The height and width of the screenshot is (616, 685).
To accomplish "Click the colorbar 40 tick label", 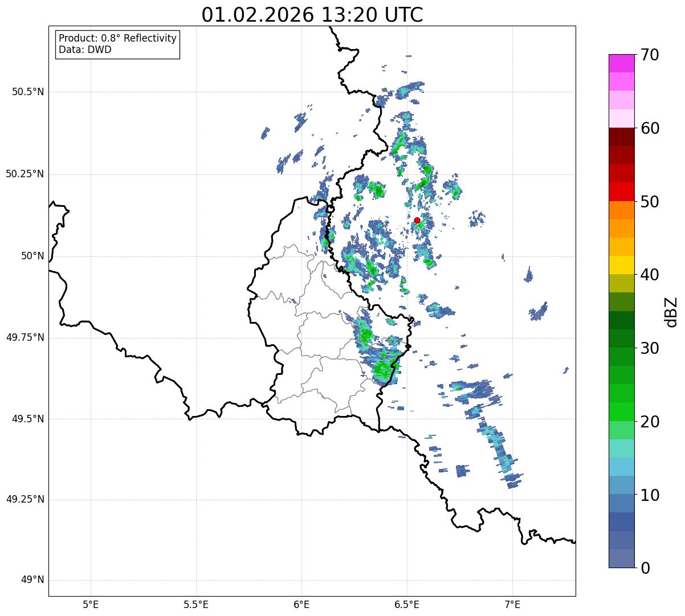I will coord(650,275).
